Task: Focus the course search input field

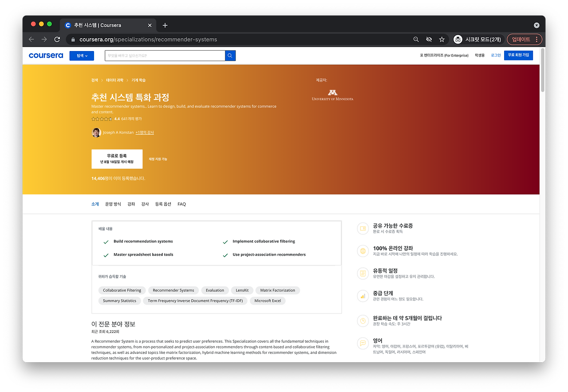Action: [x=165, y=55]
